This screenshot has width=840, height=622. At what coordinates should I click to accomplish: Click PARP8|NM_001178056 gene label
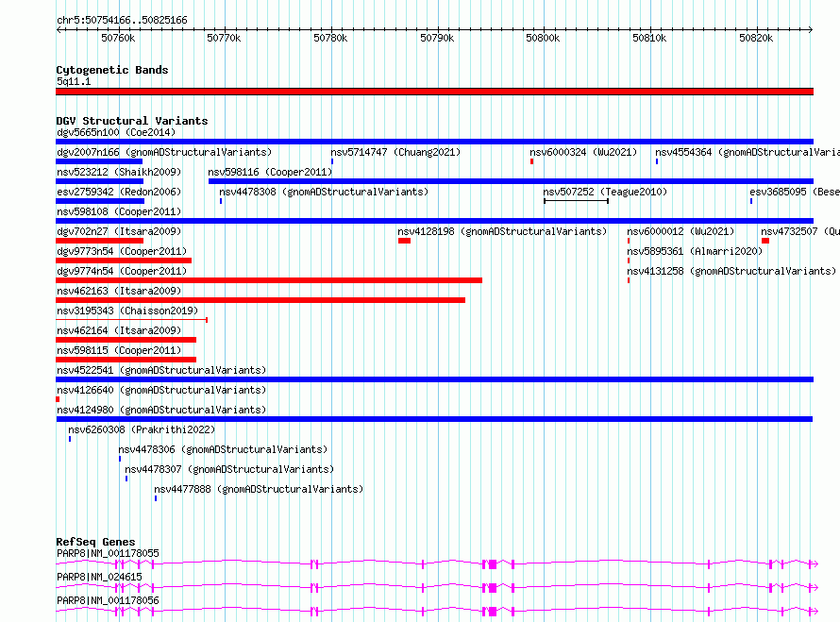click(x=108, y=600)
